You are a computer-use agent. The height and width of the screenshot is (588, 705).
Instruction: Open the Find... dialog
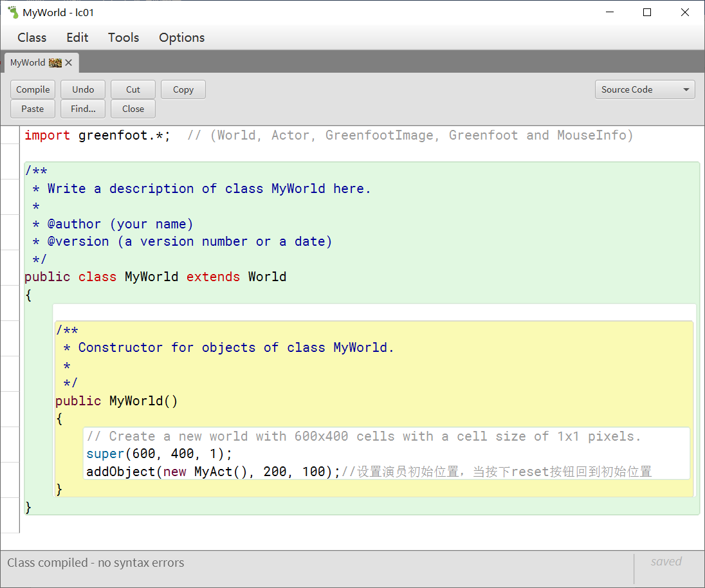pyautogui.click(x=83, y=109)
